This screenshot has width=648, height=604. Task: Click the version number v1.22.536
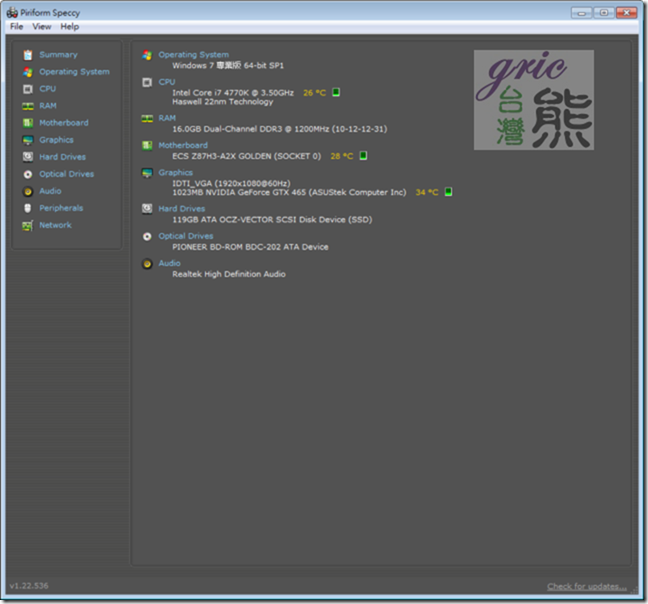(x=29, y=586)
